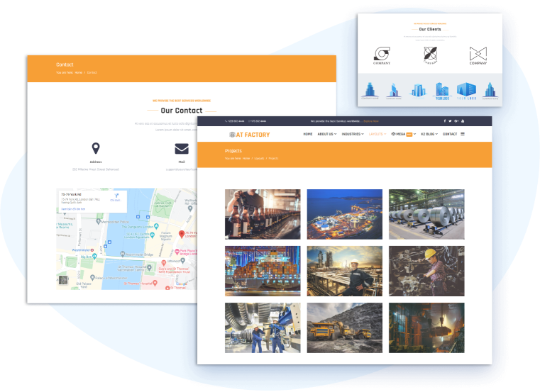
Task: Open the yellow helmet mechanic project thumbnail
Action: tap(426, 271)
